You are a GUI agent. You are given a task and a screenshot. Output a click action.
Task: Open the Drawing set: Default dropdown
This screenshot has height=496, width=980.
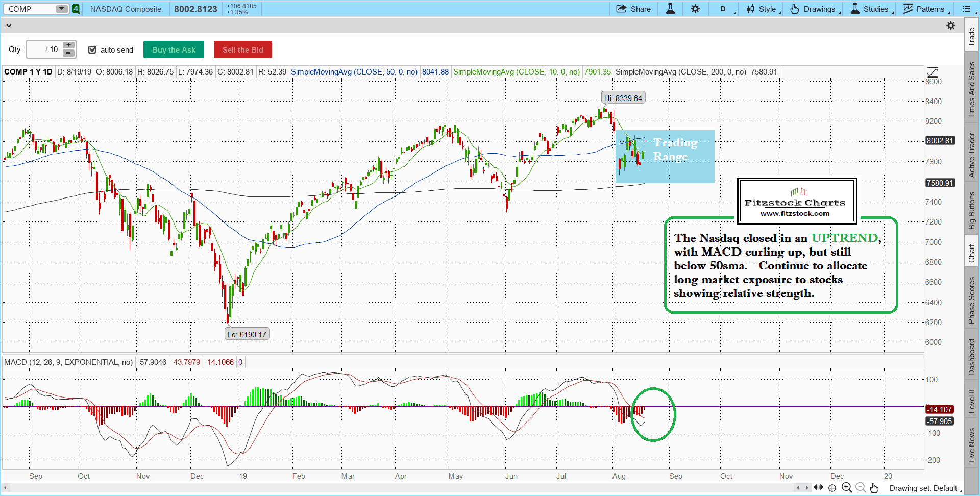[x=925, y=488]
